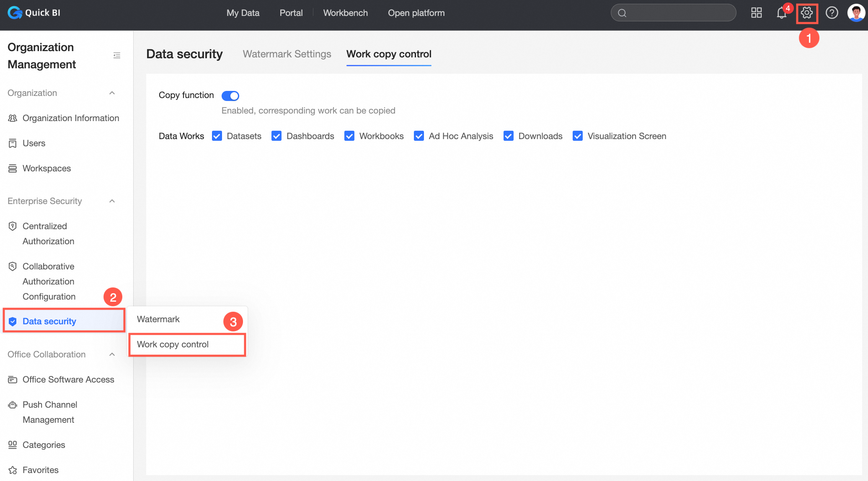
Task: Collapse the sidebar menu icon
Action: tap(117, 55)
